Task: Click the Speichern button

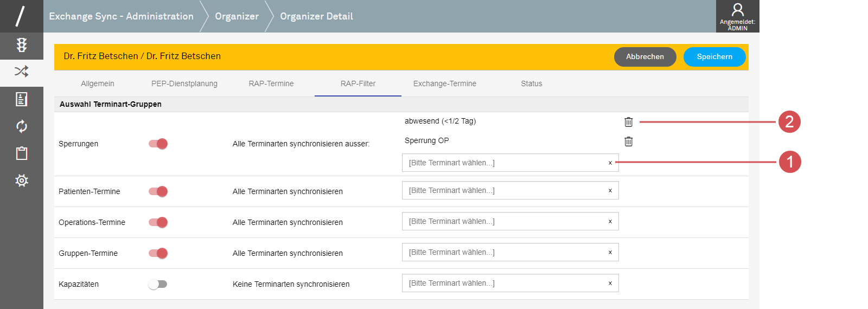Action: (x=714, y=57)
